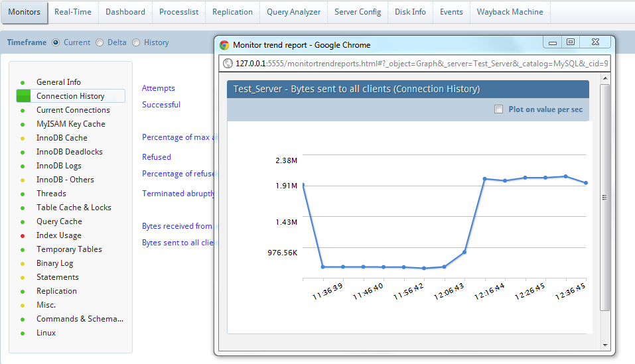Screen dimensions: 635x364
Task: Open the Percentage of max monitor link
Action: 178,137
